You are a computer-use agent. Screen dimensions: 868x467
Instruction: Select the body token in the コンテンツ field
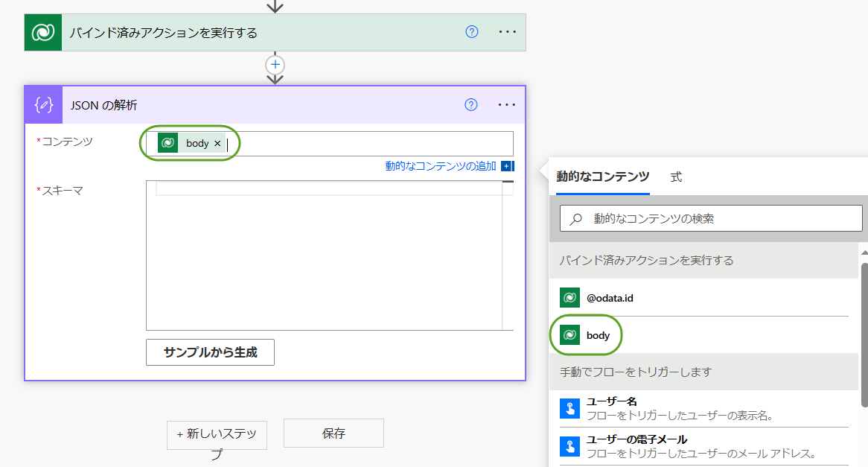click(191, 144)
